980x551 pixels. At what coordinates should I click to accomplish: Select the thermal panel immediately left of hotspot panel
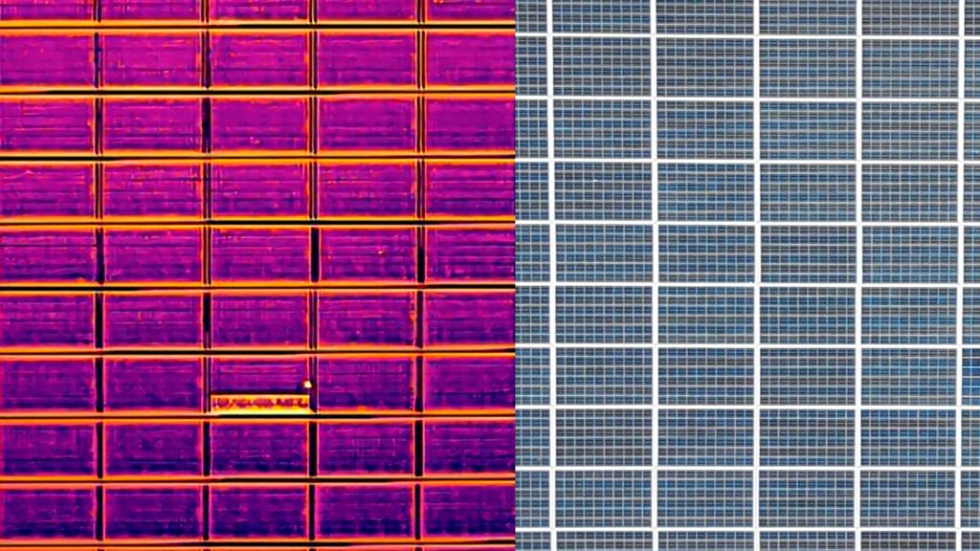click(153, 383)
